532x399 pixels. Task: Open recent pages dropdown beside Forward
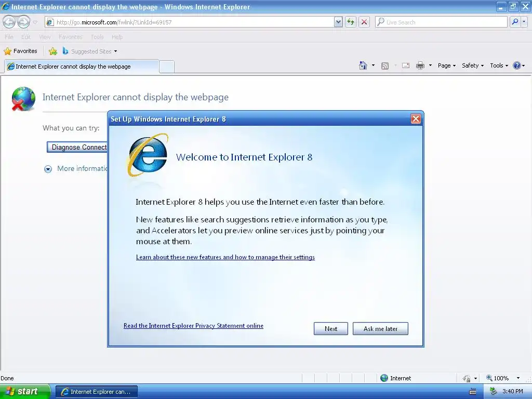coord(35,22)
